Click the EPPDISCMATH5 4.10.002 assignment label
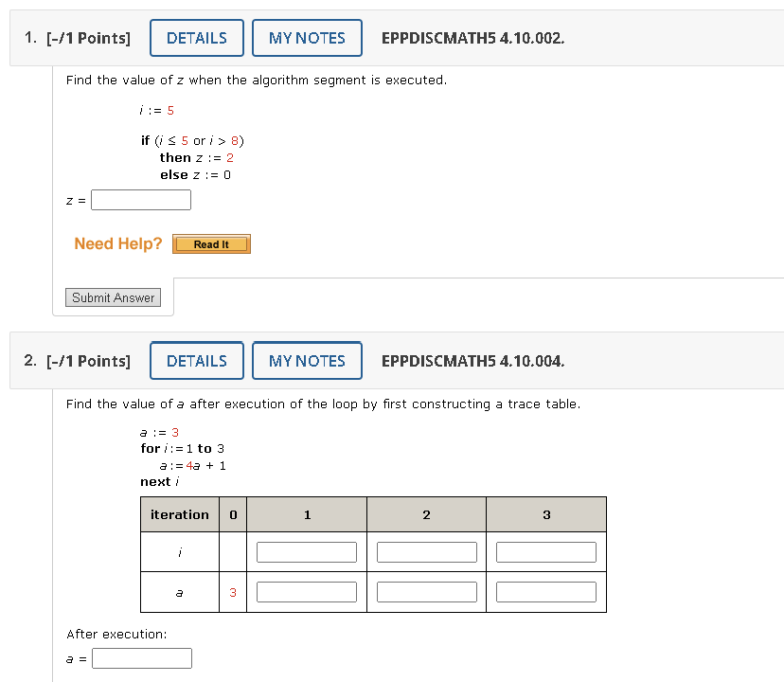The height and width of the screenshot is (682, 784). [x=472, y=38]
